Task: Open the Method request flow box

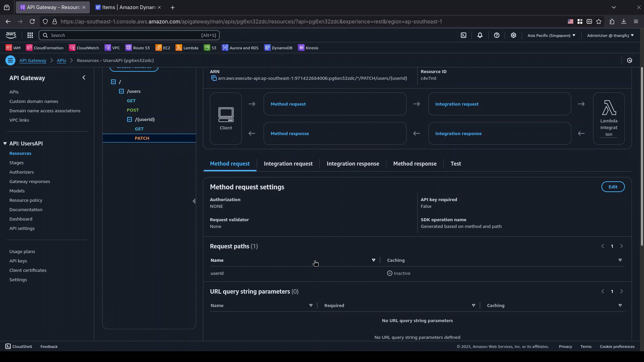Action: coord(335,104)
